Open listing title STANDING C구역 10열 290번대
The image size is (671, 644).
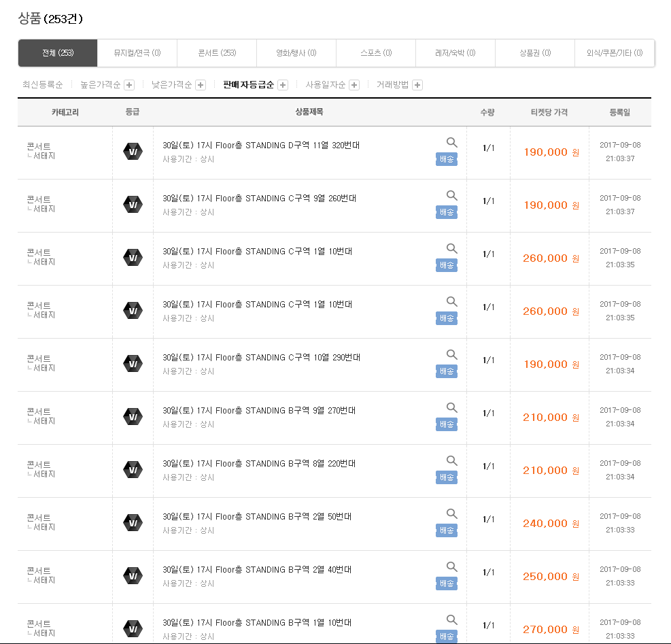click(x=262, y=358)
